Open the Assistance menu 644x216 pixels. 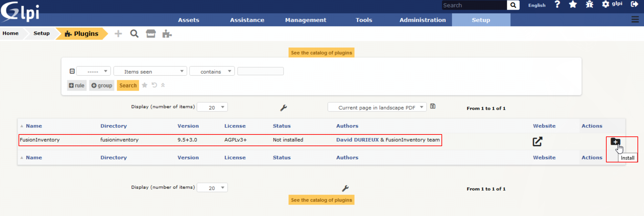click(247, 20)
